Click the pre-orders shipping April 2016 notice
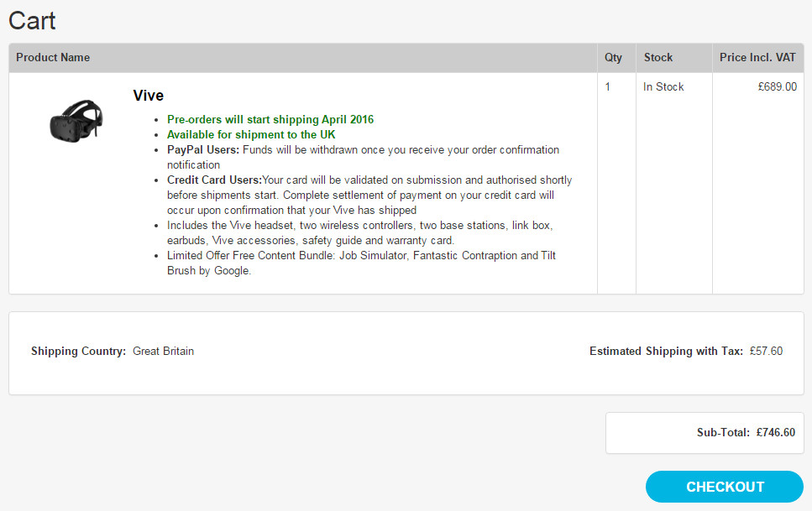812x511 pixels. click(270, 120)
